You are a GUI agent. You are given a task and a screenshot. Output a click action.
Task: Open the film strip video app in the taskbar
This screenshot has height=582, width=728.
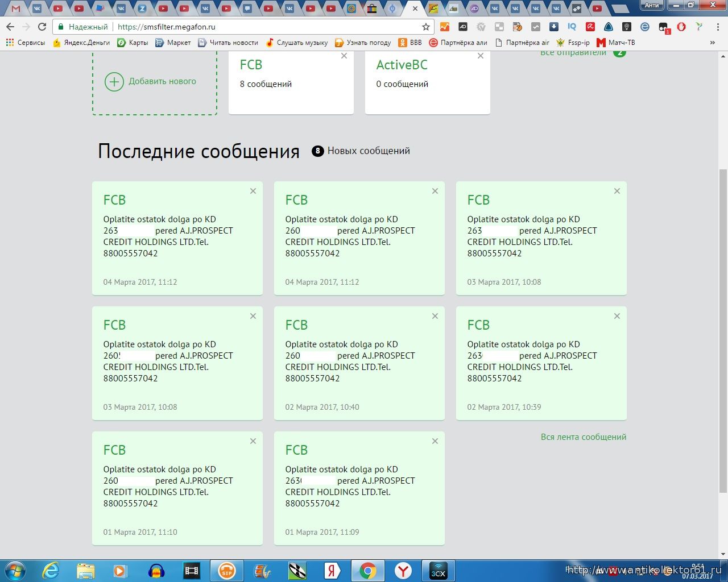coord(192,571)
